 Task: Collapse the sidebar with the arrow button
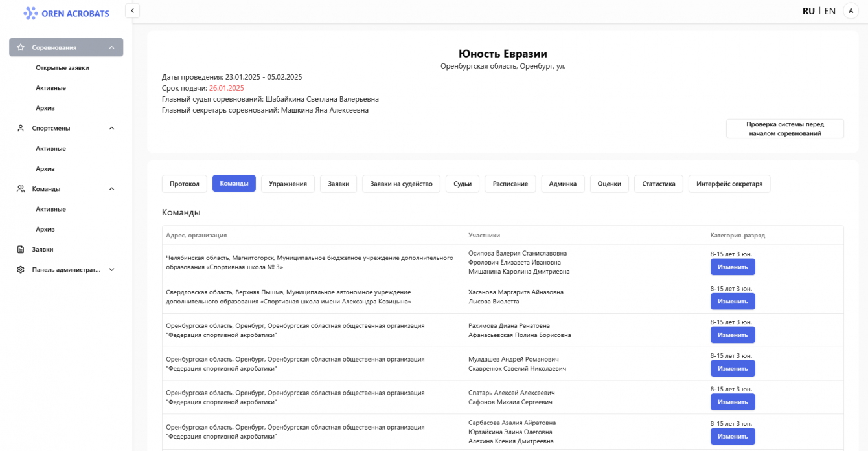click(x=133, y=10)
